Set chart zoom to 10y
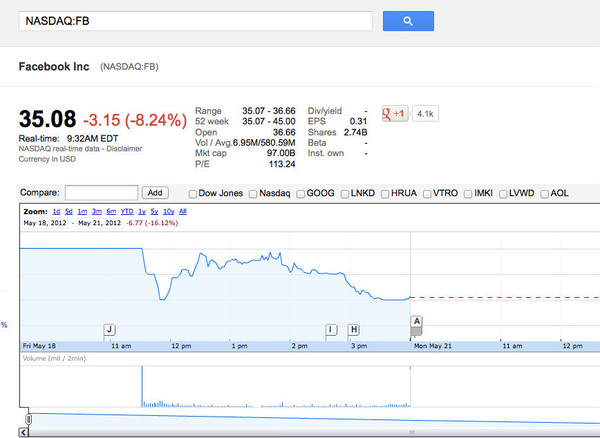 pos(169,212)
